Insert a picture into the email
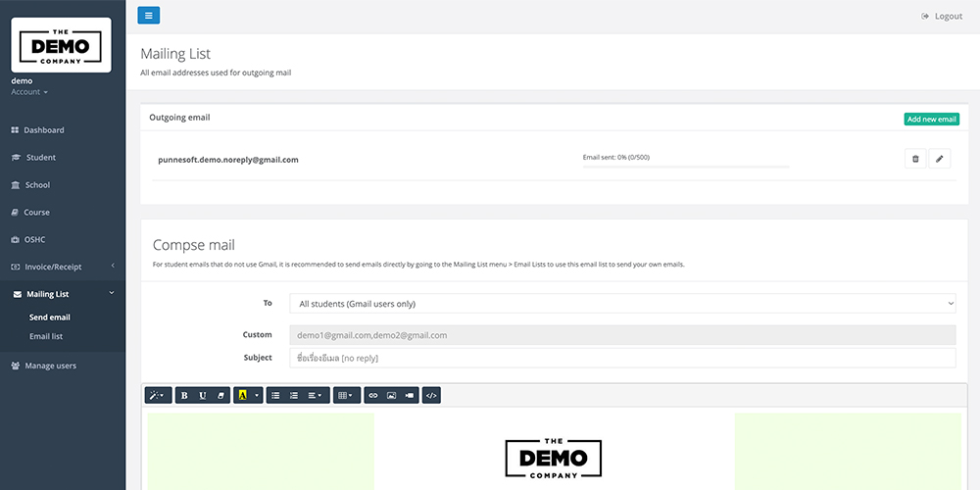 pos(391,395)
